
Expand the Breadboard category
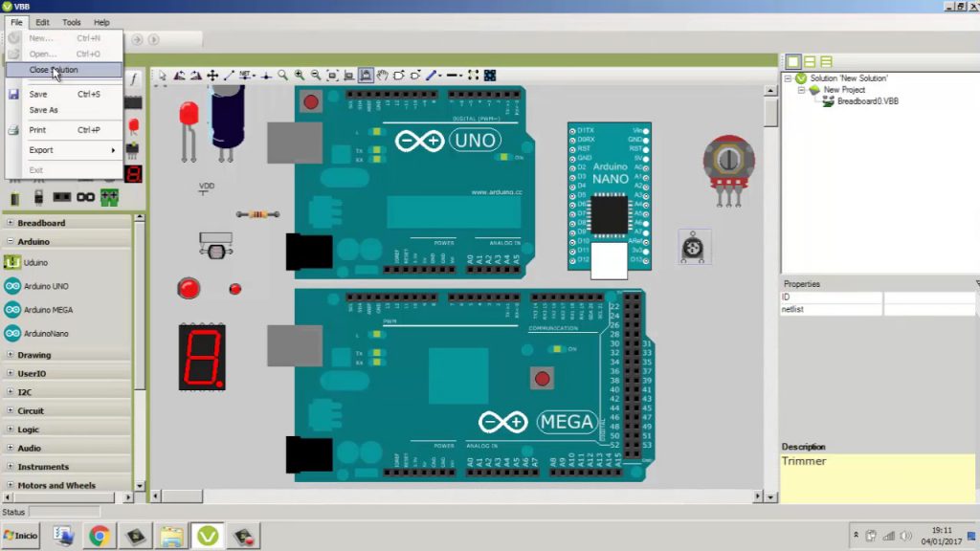[x=10, y=222]
